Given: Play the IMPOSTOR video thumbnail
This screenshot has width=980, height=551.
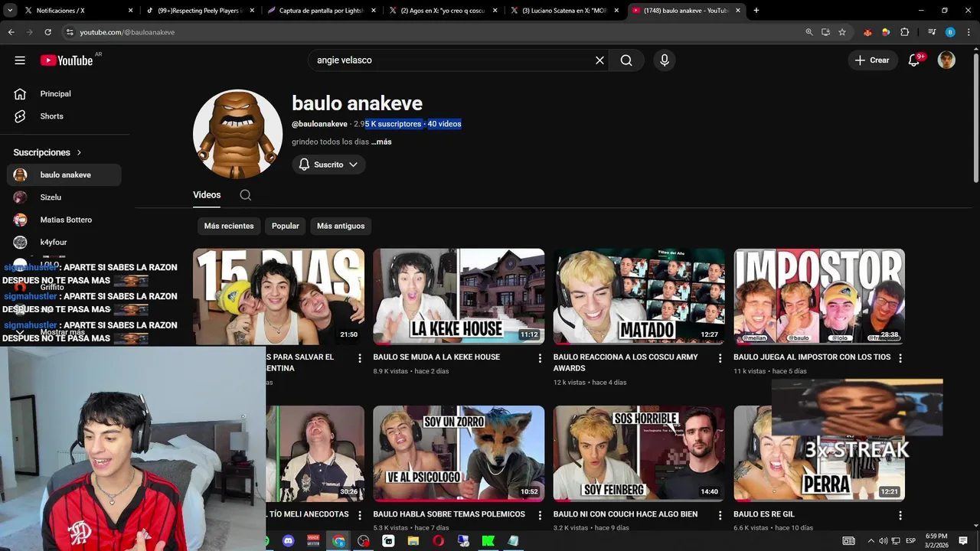Looking at the screenshot, I should 819,296.
